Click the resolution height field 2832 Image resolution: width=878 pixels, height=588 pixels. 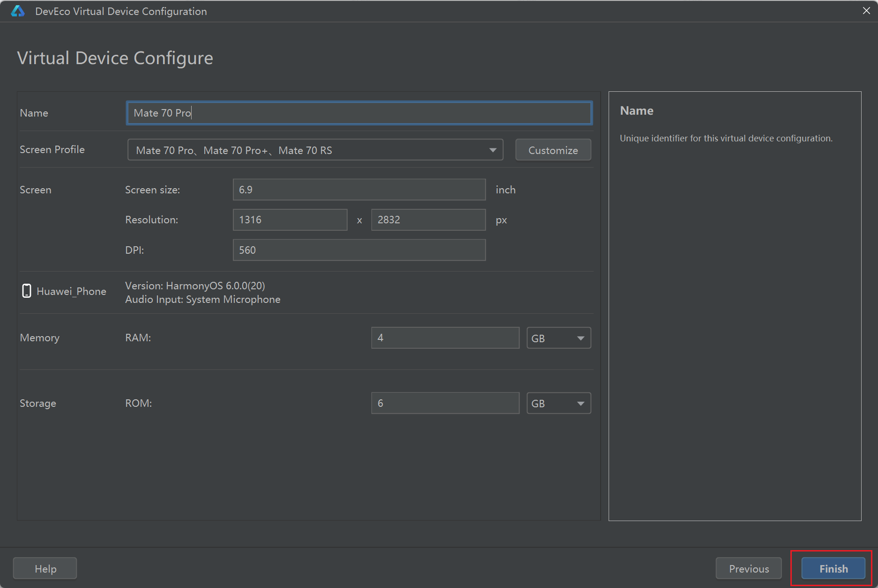click(428, 220)
